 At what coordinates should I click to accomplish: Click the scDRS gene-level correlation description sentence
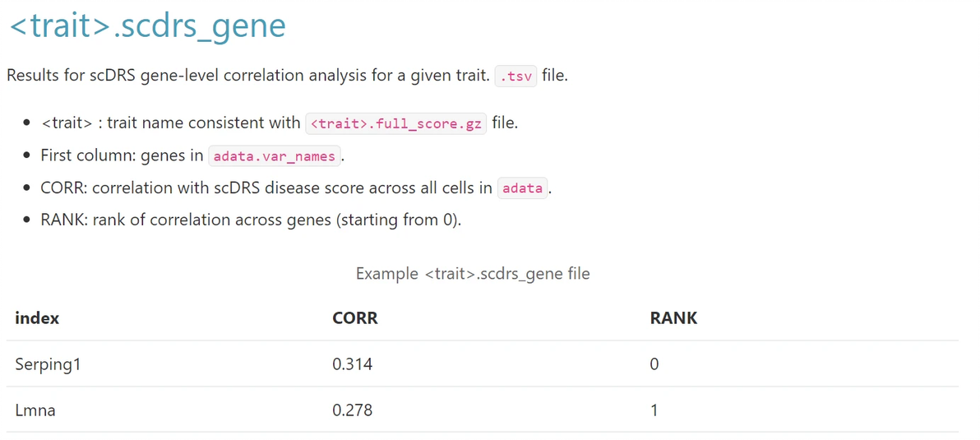pyautogui.click(x=248, y=76)
